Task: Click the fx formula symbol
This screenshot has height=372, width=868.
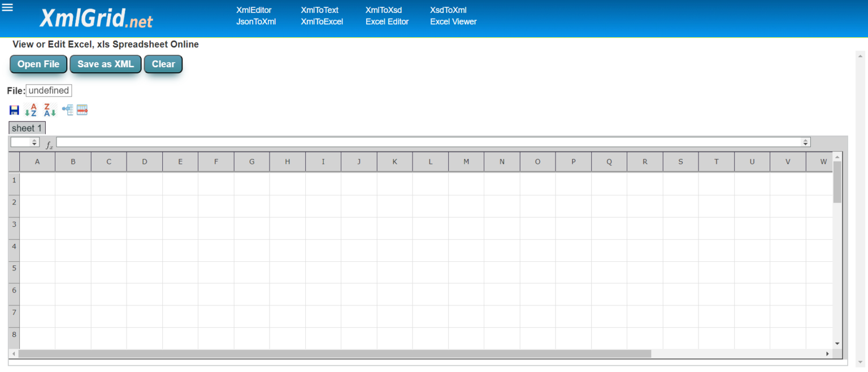Action: click(x=49, y=143)
